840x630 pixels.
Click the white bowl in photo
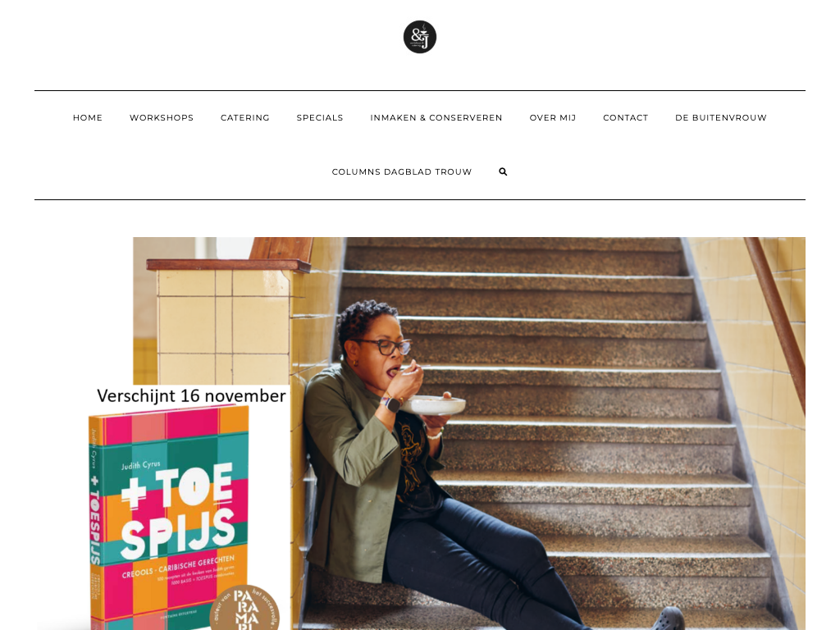pos(433,405)
